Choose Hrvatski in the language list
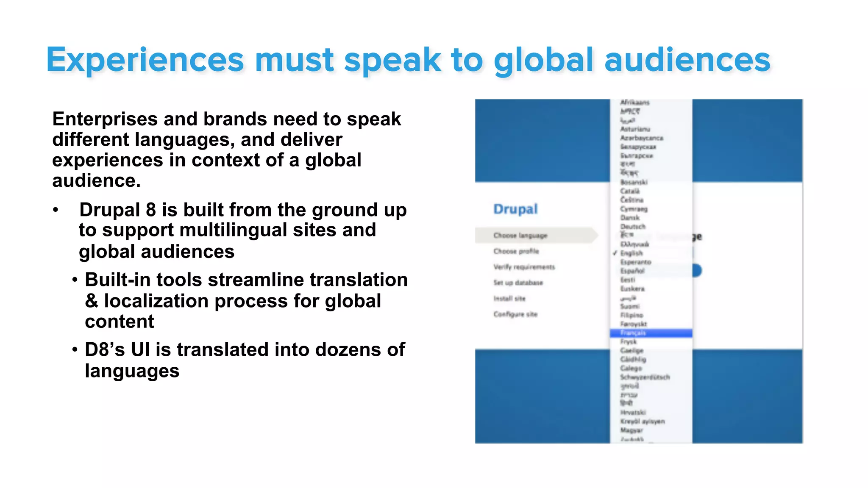The image size is (868, 488). [x=633, y=413]
